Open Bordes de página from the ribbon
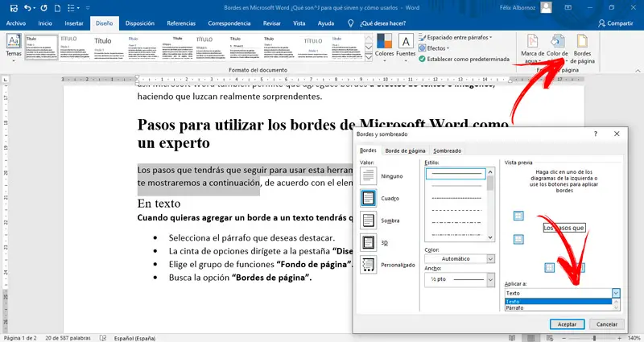Image resolution: width=644 pixels, height=342 pixels. pyautogui.click(x=582, y=48)
